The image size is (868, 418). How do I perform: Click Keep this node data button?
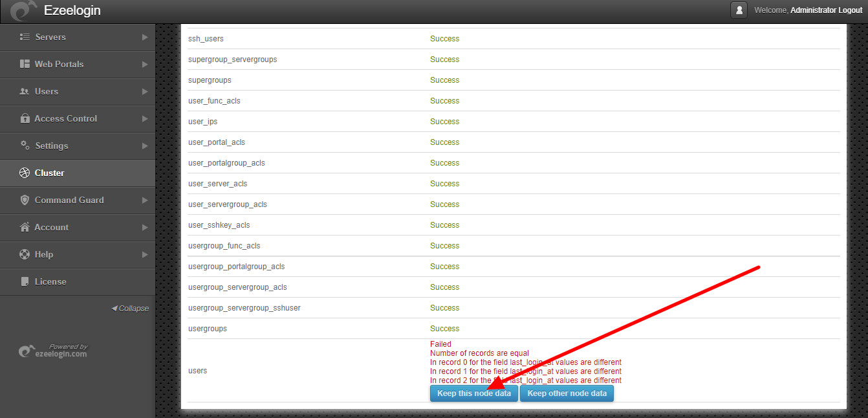click(x=474, y=393)
